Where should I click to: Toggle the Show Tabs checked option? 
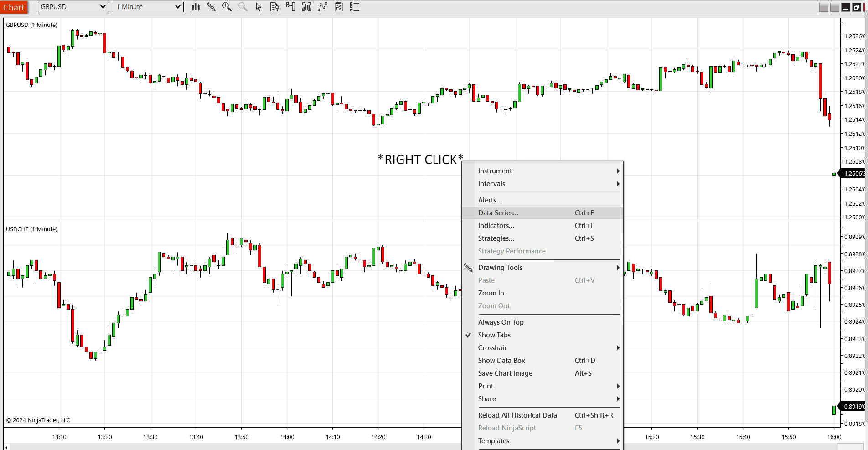494,335
